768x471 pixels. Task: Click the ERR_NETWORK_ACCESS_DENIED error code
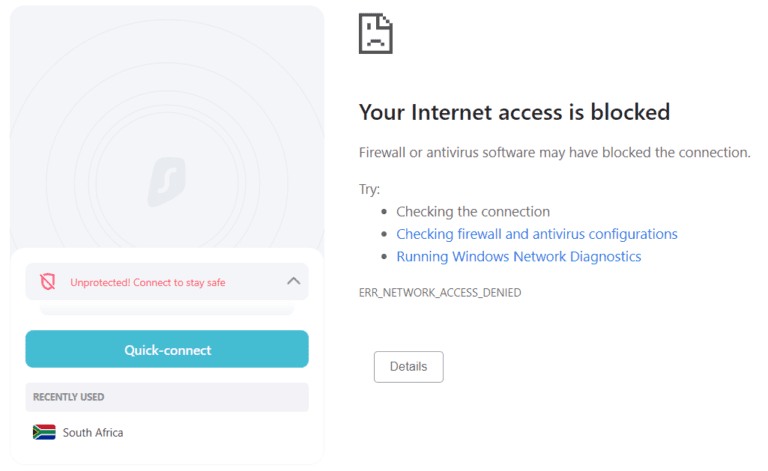tap(440, 293)
